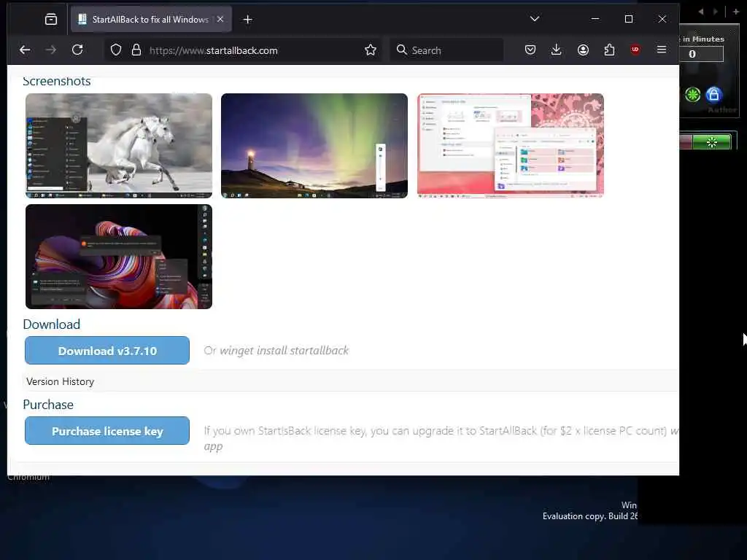This screenshot has height=560, width=747.
Task: Open the hamburger application menu
Action: pos(661,50)
